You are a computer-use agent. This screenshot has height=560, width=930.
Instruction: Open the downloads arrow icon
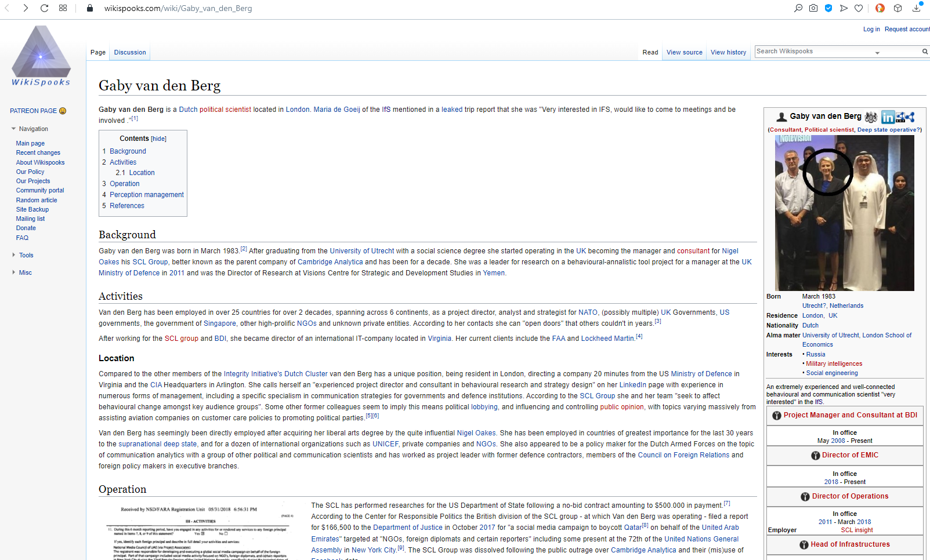(x=917, y=8)
